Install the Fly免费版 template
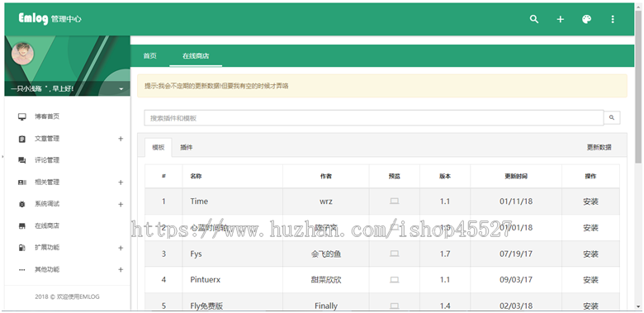 point(590,306)
